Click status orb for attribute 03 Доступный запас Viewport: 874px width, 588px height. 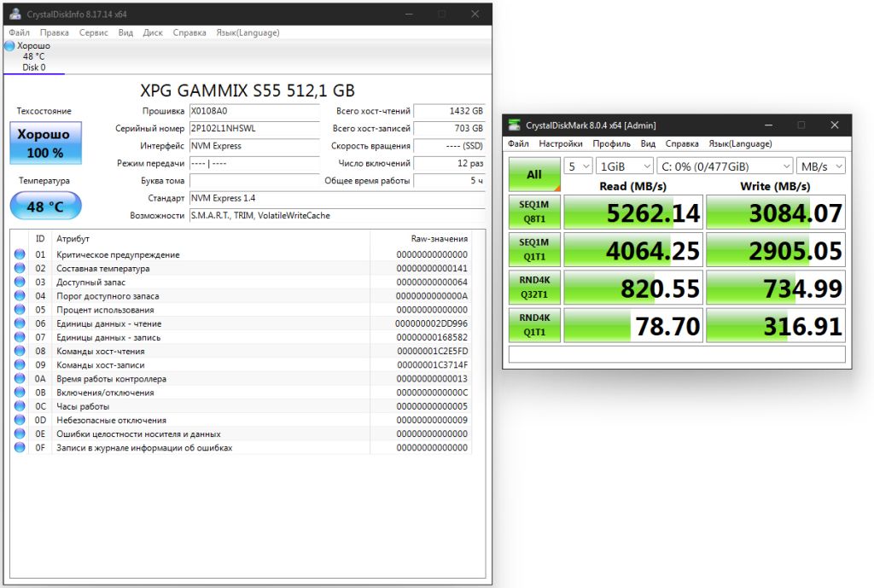coord(20,282)
